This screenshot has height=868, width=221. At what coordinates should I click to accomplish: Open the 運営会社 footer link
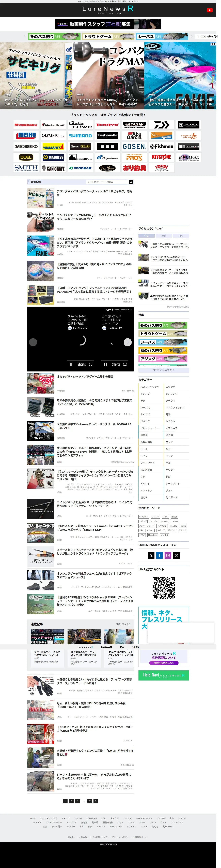[x=72, y=837]
